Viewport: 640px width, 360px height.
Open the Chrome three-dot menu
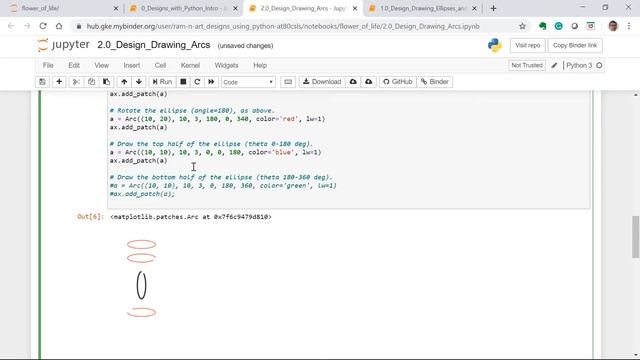(629, 26)
